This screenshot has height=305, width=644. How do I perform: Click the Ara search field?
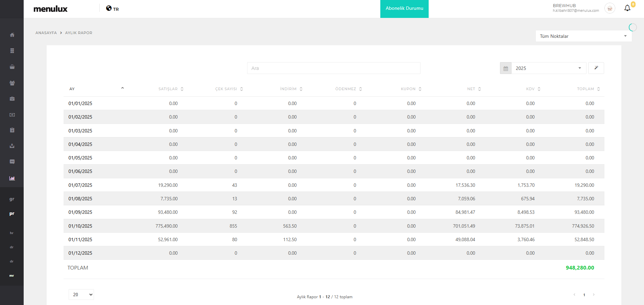pos(334,68)
